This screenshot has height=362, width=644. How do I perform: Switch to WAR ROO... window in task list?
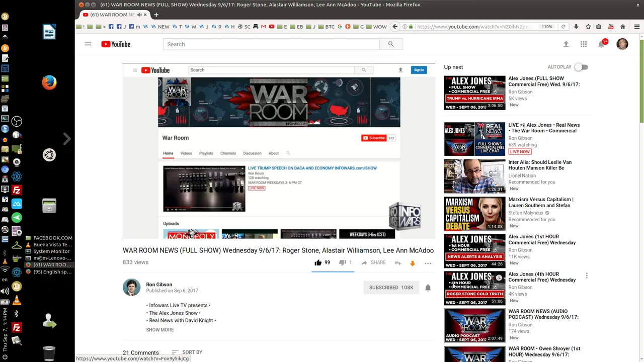(48, 265)
